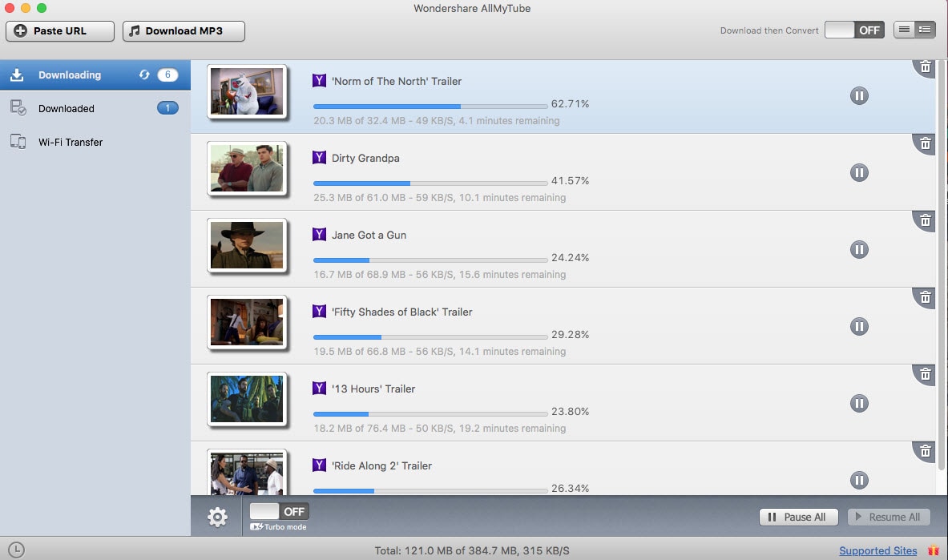948x560 pixels.
Task: Click the Download MP3 button
Action: [184, 30]
